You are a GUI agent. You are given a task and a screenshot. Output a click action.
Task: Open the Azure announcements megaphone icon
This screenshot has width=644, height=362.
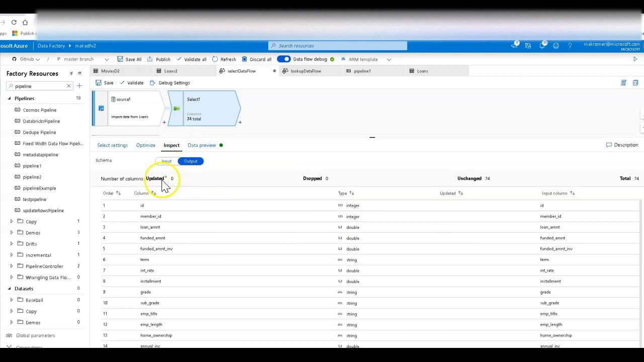coord(514,45)
